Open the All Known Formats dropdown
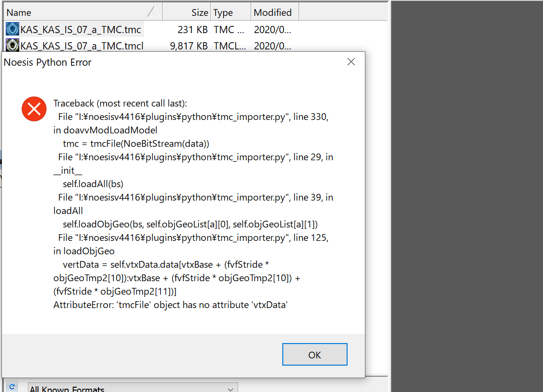The width and height of the screenshot is (543, 392). tap(133, 388)
